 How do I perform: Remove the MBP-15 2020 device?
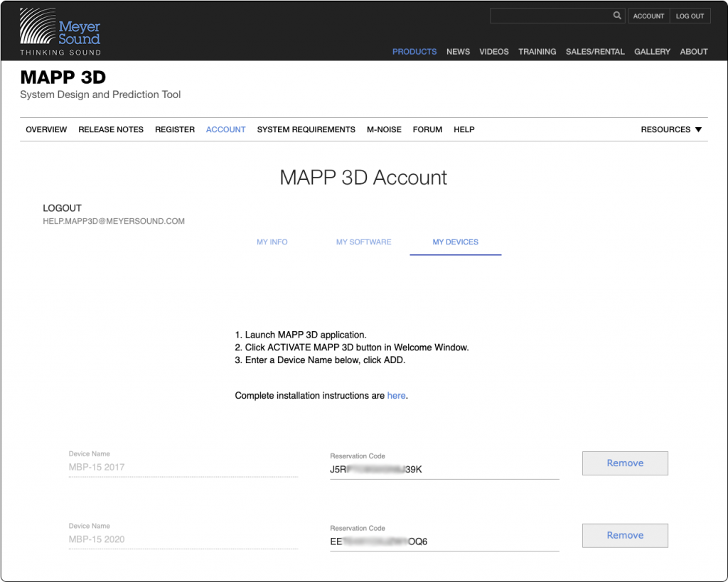[625, 536]
